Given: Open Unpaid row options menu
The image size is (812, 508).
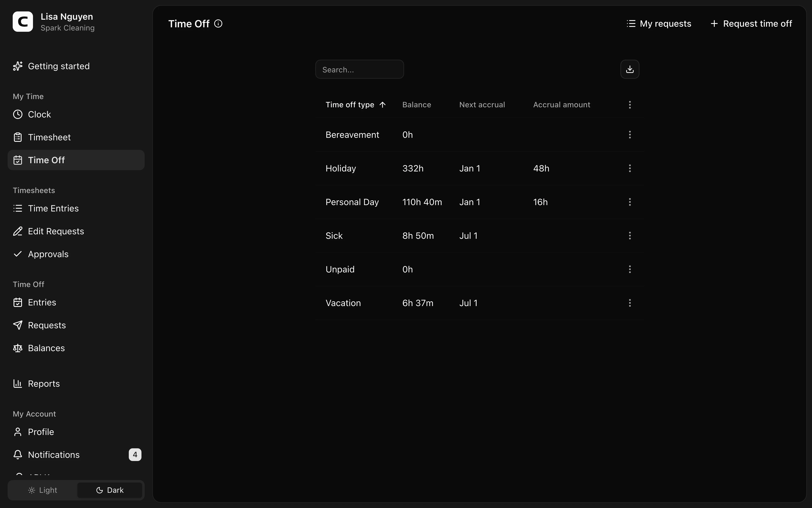Looking at the screenshot, I should [x=630, y=269].
